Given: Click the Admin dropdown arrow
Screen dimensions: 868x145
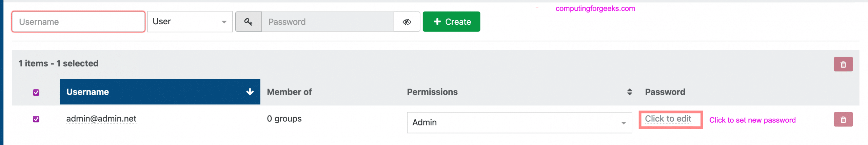Looking at the screenshot, I should coord(623,123).
